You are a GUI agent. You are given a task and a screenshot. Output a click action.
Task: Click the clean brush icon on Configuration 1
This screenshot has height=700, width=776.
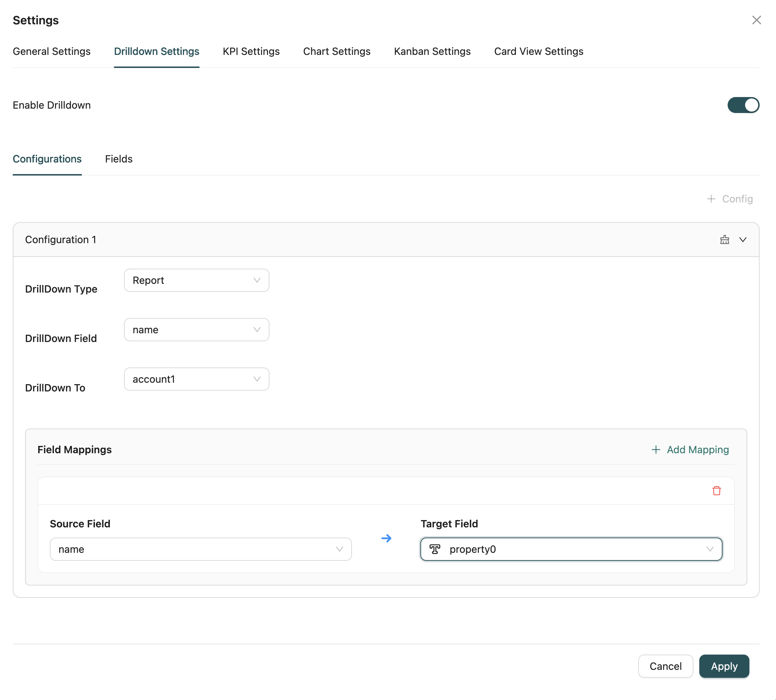(x=724, y=239)
